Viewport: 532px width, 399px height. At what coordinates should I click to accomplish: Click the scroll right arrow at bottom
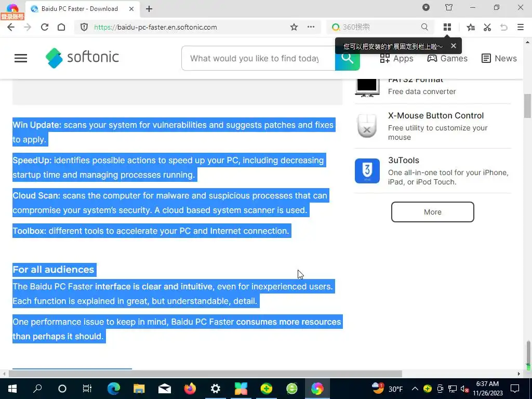[x=519, y=374]
